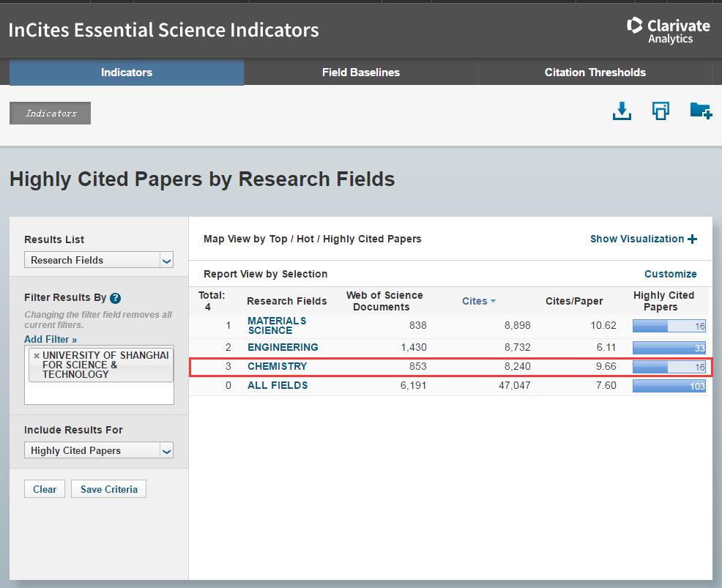Click the Clear button
The width and height of the screenshot is (722, 588).
coord(45,489)
